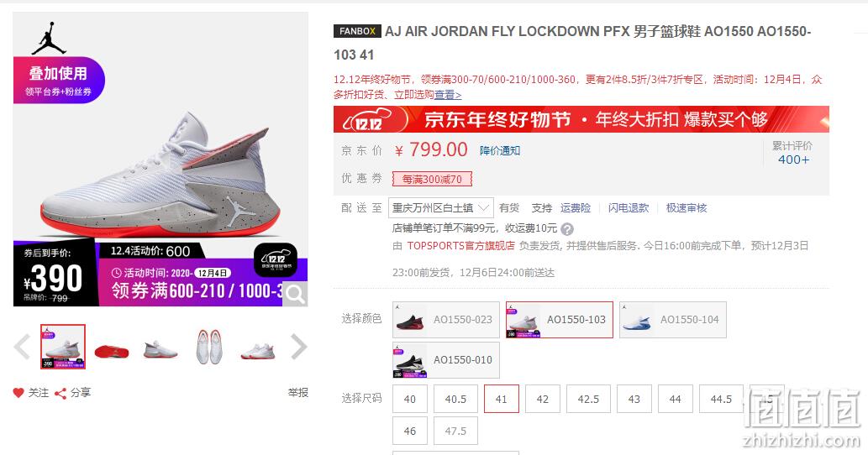Open the magnifier zoom icon on the product image
Screen dimensions: 868x455
[x=296, y=295]
